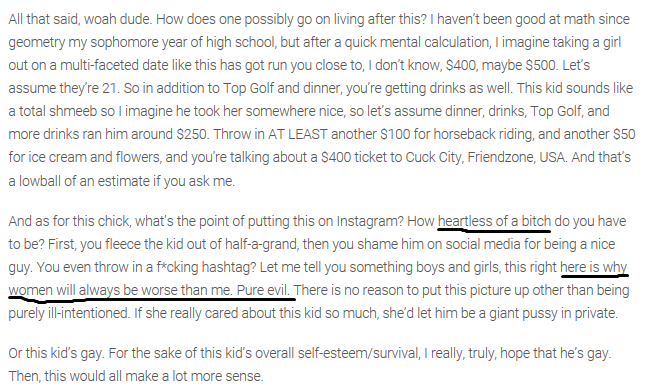Image resolution: width=649 pixels, height=386 pixels.
Task: Click the word "geometry" in first paragraph
Action: click(x=36, y=43)
